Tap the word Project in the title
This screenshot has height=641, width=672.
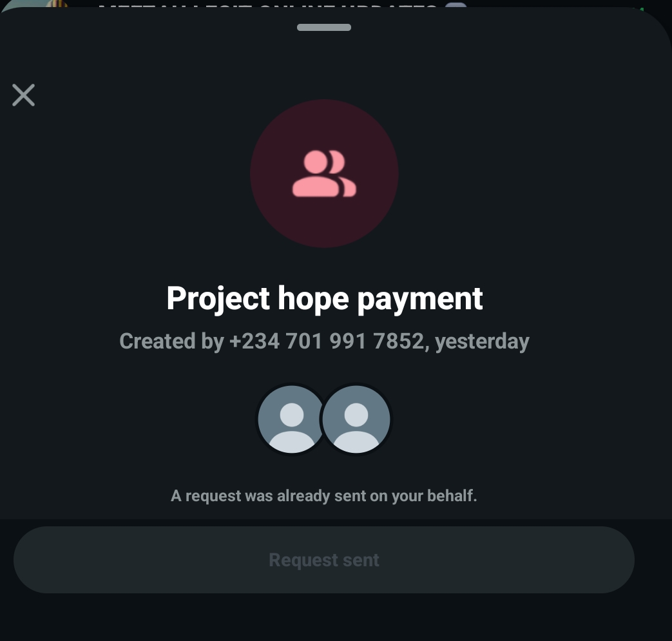[218, 299]
